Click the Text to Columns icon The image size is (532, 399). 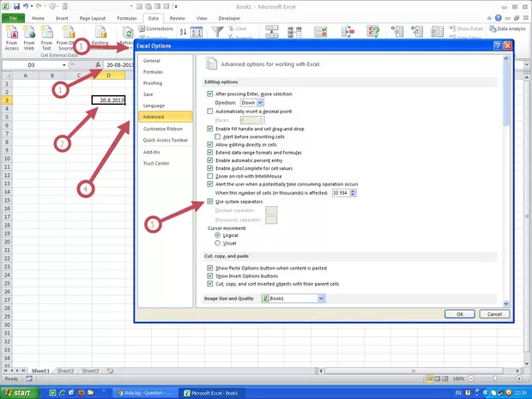point(271,32)
